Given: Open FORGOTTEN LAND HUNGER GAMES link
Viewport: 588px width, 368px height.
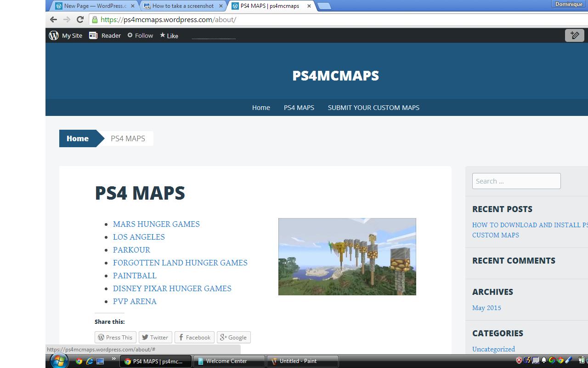Looking at the screenshot, I should click(x=180, y=263).
